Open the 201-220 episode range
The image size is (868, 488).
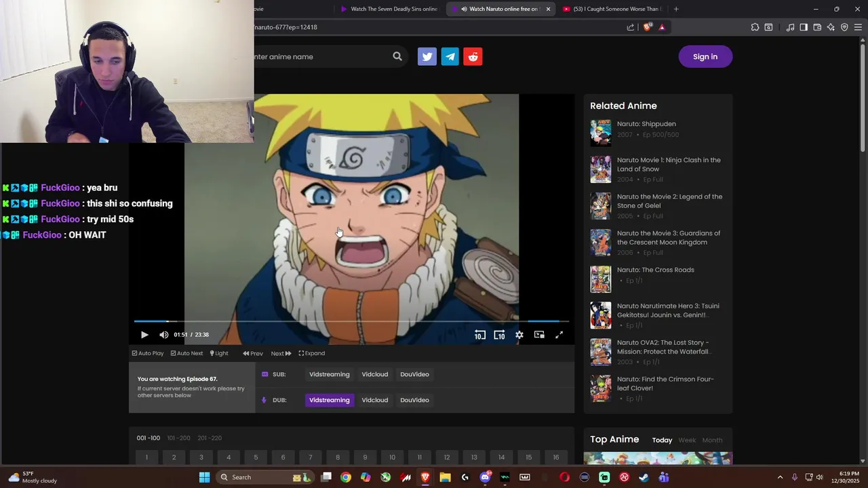click(210, 438)
